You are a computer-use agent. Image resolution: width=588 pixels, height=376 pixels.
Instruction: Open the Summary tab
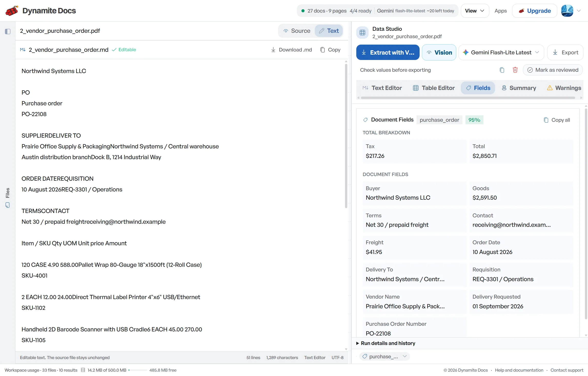(519, 88)
